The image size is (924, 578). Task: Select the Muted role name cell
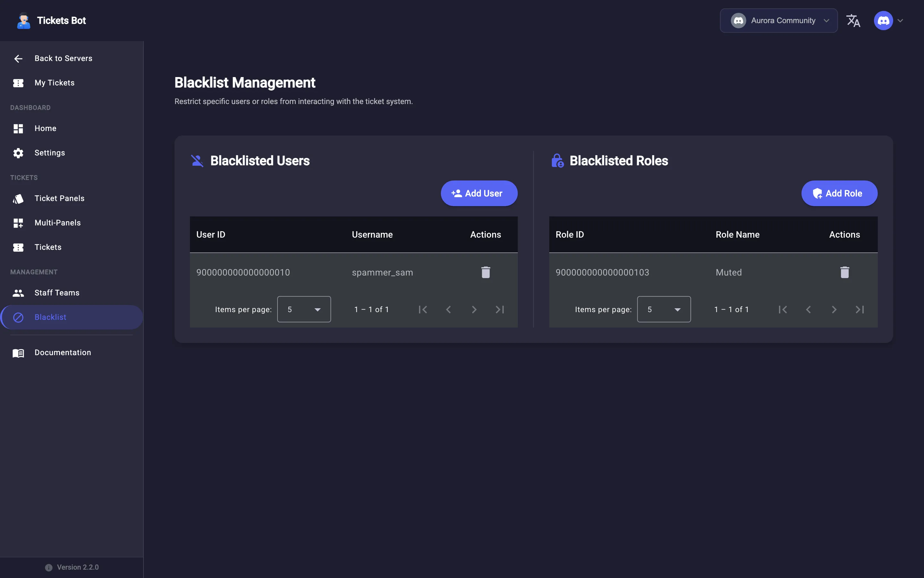tap(729, 273)
